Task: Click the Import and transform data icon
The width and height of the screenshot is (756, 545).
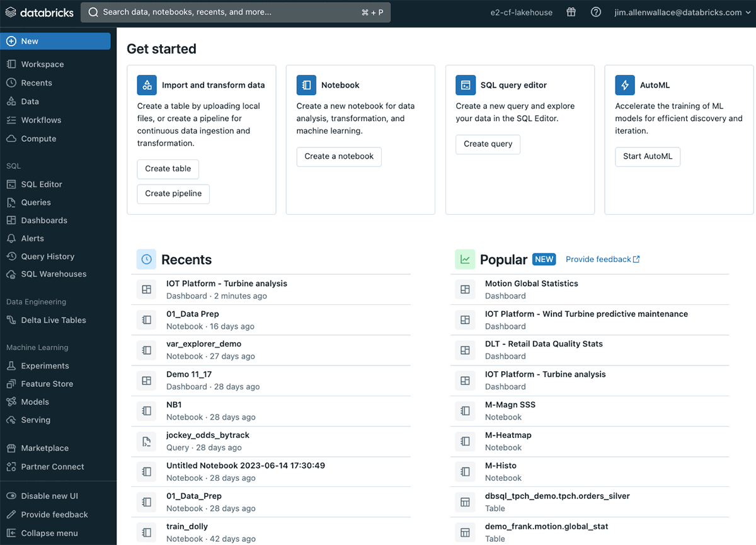Action: 146,85
